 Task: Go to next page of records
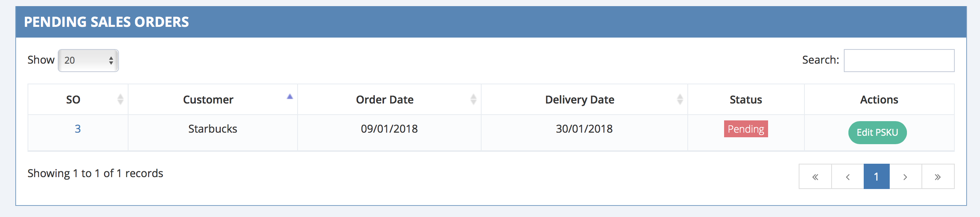coord(905,177)
